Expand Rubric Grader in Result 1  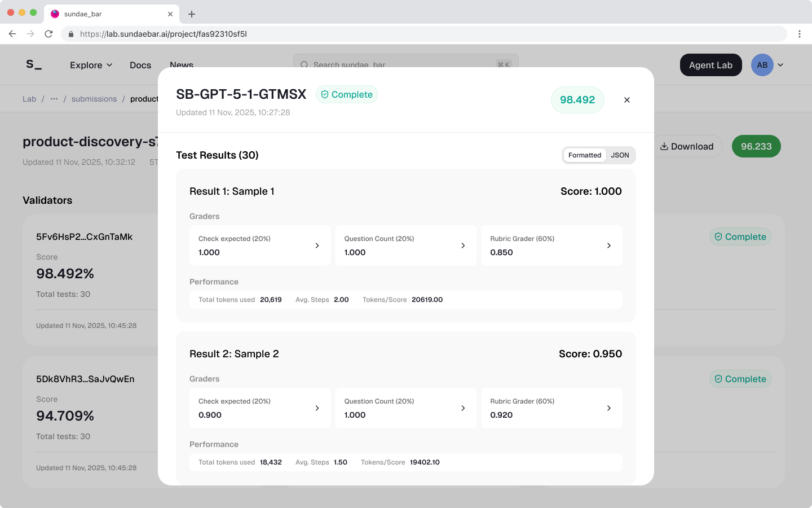(551, 246)
